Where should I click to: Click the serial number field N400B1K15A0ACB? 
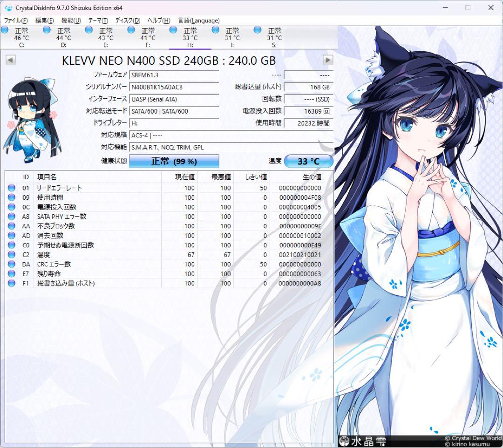coord(174,87)
